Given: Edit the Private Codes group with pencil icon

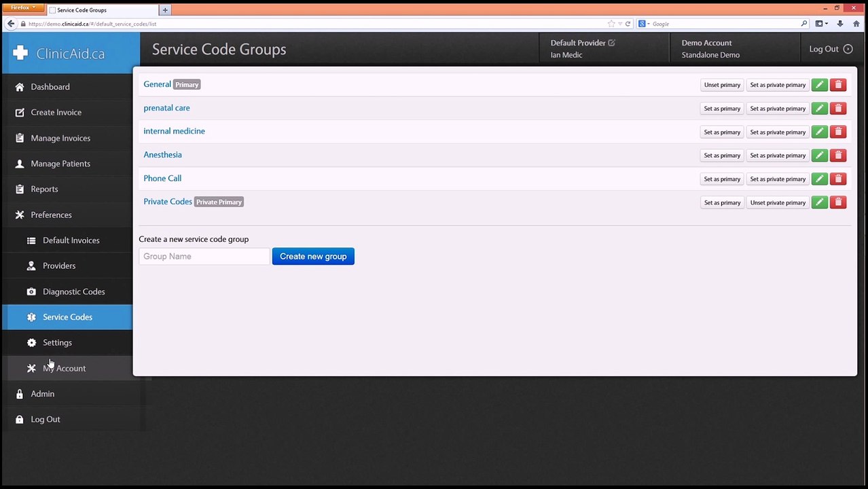Looking at the screenshot, I should [x=819, y=202].
